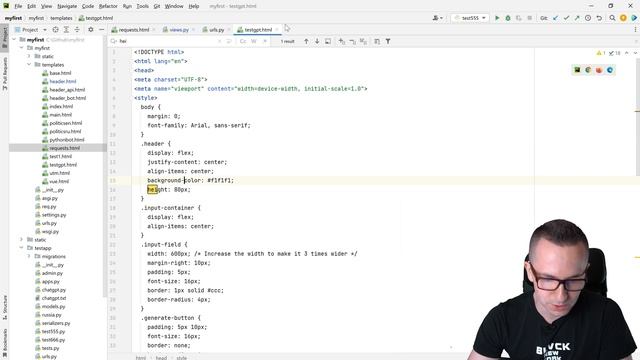The image size is (640, 360).
Task: Toggle whole words W in search bar
Action: click(254, 41)
